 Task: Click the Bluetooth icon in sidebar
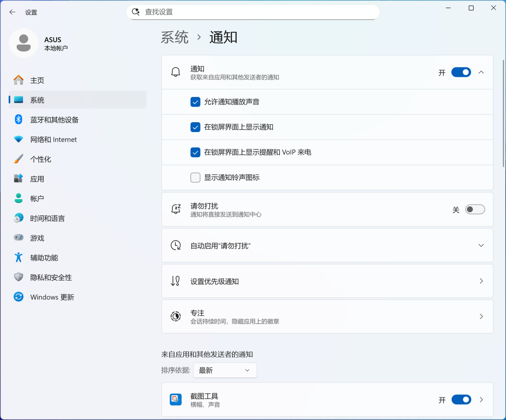point(18,119)
